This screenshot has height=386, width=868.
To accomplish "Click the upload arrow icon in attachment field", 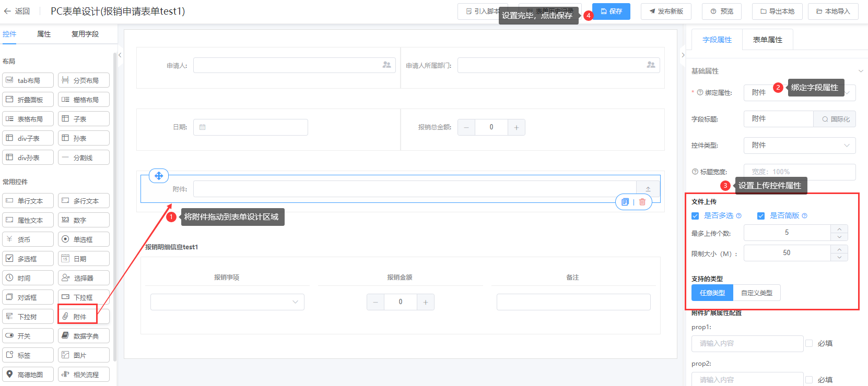I will click(x=648, y=189).
